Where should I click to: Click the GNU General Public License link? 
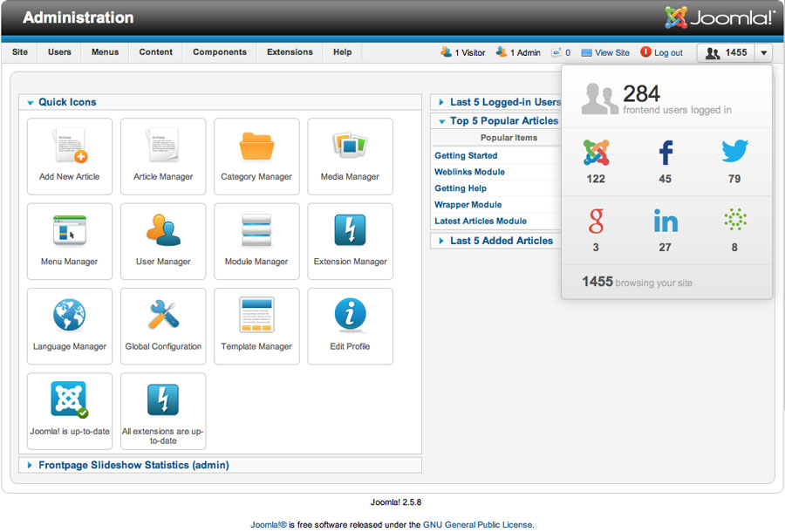tap(478, 524)
